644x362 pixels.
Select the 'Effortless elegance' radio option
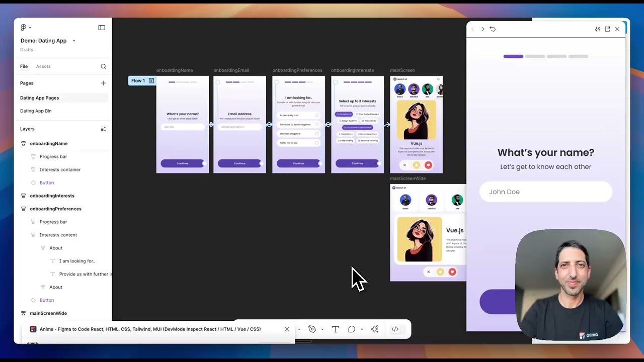[x=298, y=134]
